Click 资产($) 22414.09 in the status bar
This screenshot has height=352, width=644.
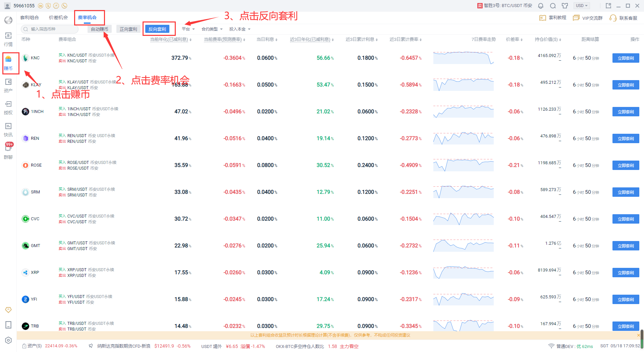point(50,346)
